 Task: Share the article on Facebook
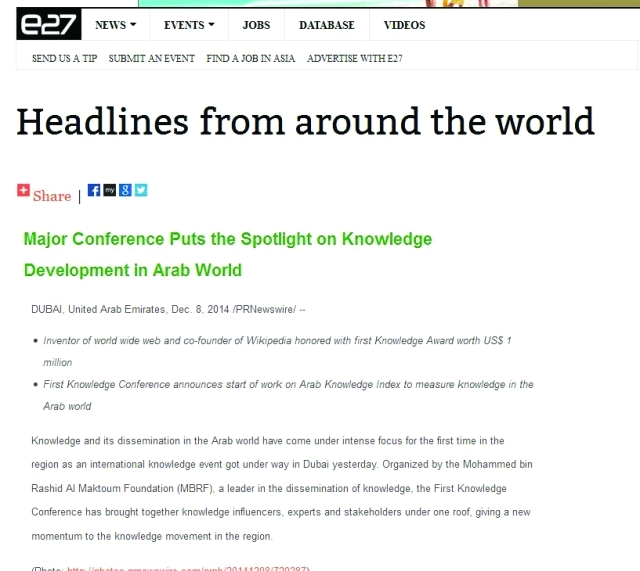(94, 190)
